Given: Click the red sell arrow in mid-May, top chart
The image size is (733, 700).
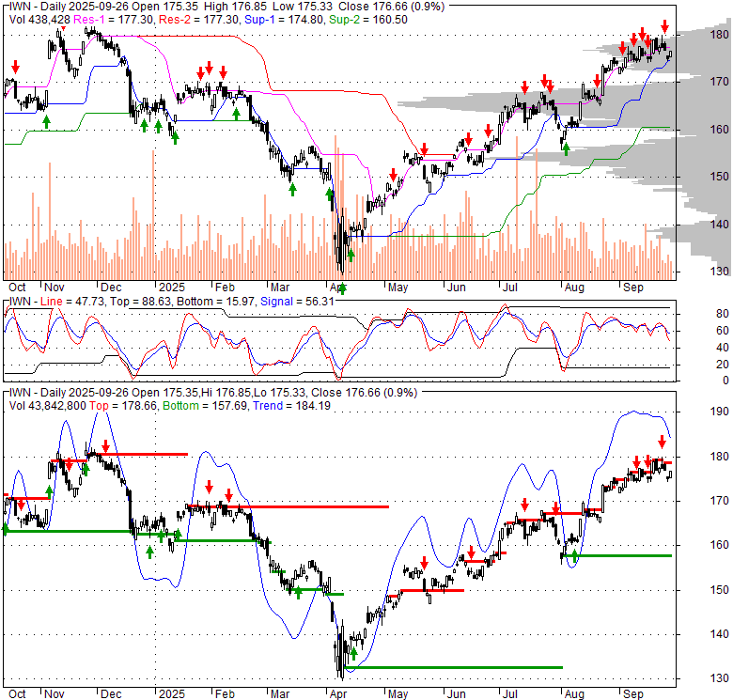Looking at the screenshot, I should (424, 149).
